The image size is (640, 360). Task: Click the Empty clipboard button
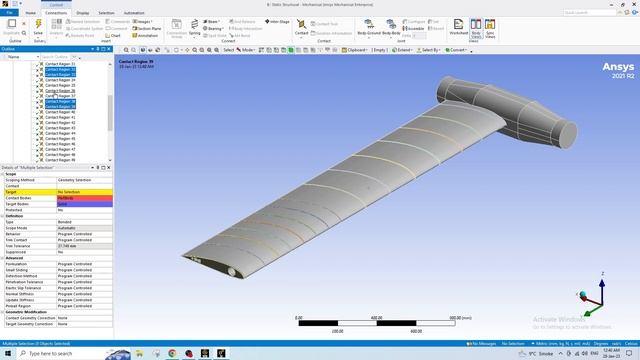379,50
